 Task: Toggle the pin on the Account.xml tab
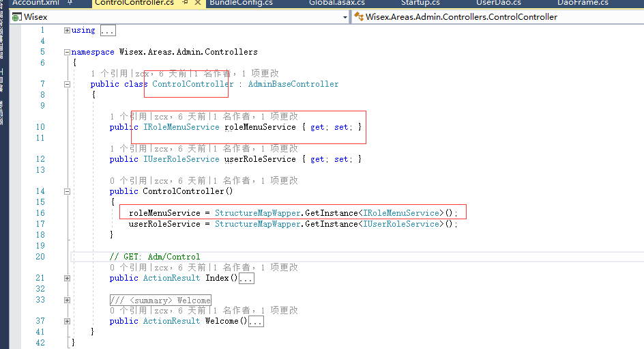70,3
